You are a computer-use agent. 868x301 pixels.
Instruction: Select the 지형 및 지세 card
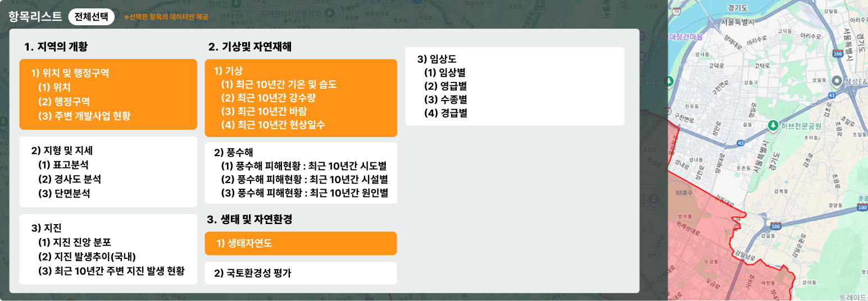tap(108, 171)
